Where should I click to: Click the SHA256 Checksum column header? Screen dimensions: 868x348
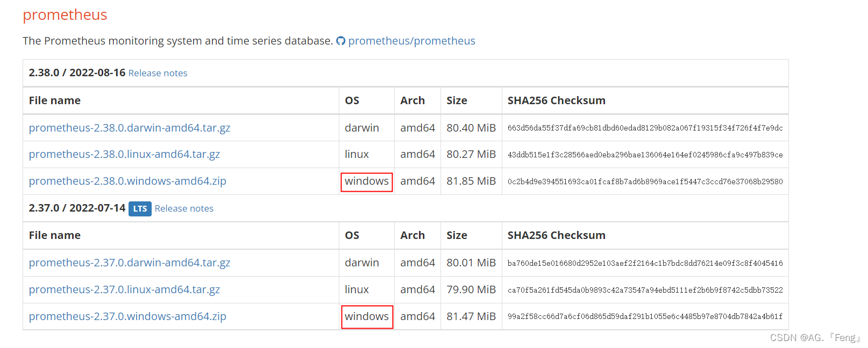click(556, 100)
